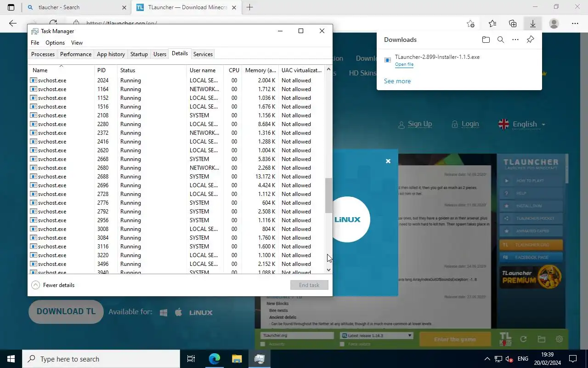Viewport: 588px width, 368px height.
Task: Open Edge Favorites star list icon
Action: 492,23
